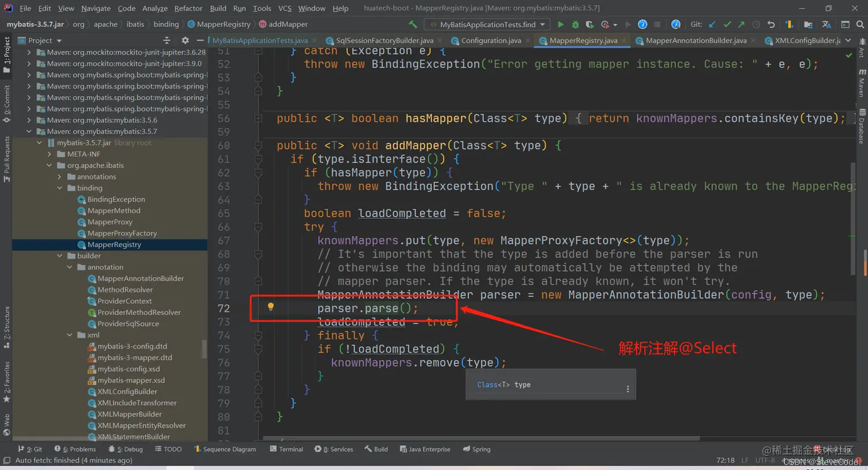Open the Services tool window
Screen dimensions: 868x470
334,449
